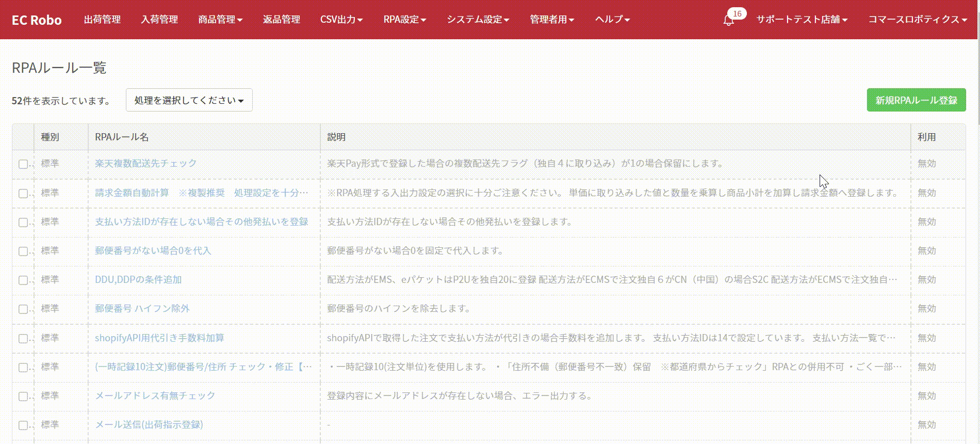This screenshot has width=980, height=444.
Task: Check the 支払い方法IDが存在しない場合 row checkbox
Action: [23, 223]
